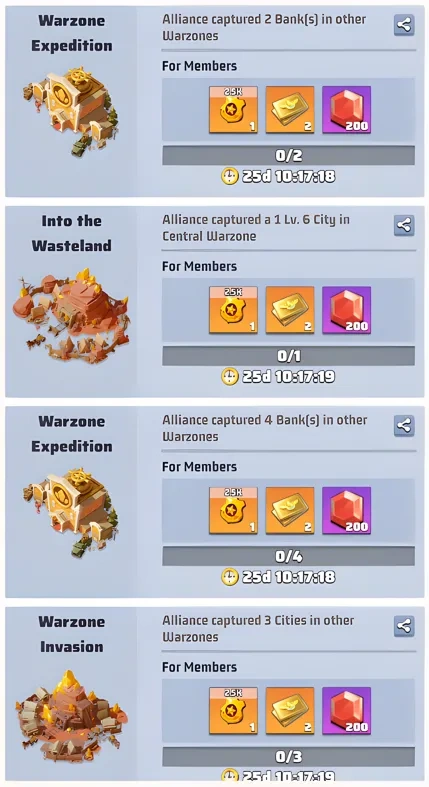Click the clock timer icon under 0/1
This screenshot has height=787, width=429.
pos(230,376)
